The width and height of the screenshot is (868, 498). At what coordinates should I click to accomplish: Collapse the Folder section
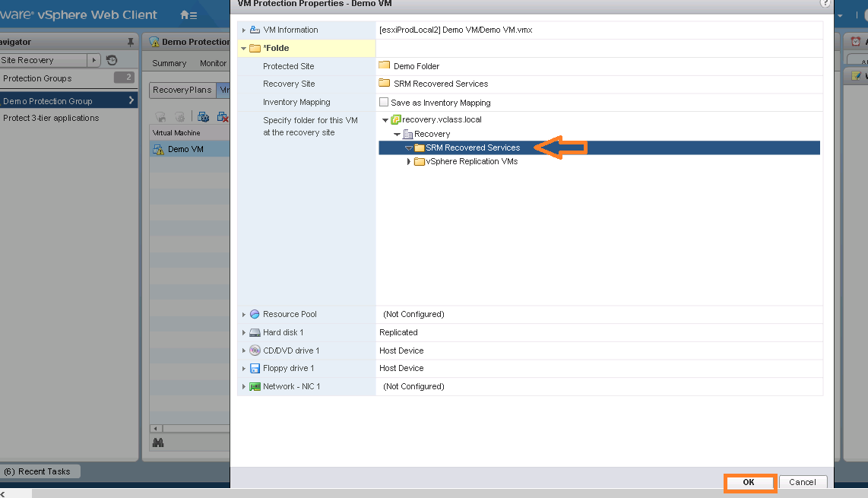(243, 48)
